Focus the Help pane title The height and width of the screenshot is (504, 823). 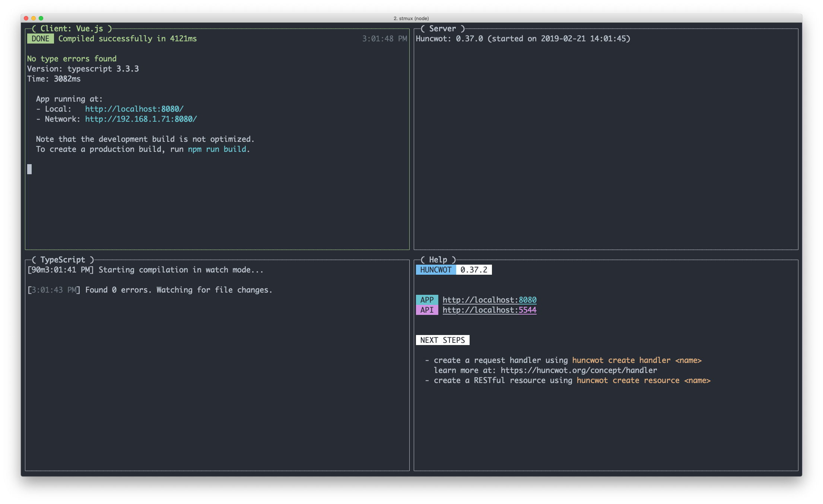pyautogui.click(x=438, y=260)
